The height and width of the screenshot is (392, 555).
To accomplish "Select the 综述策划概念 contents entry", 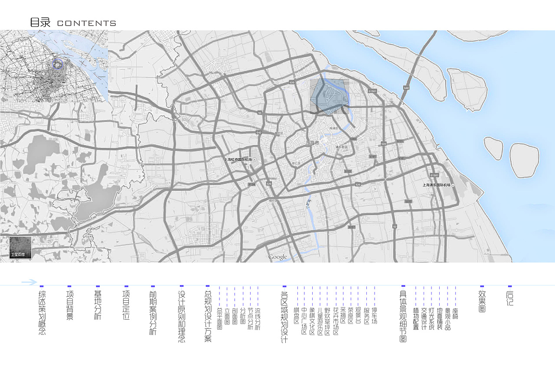I will [42, 313].
